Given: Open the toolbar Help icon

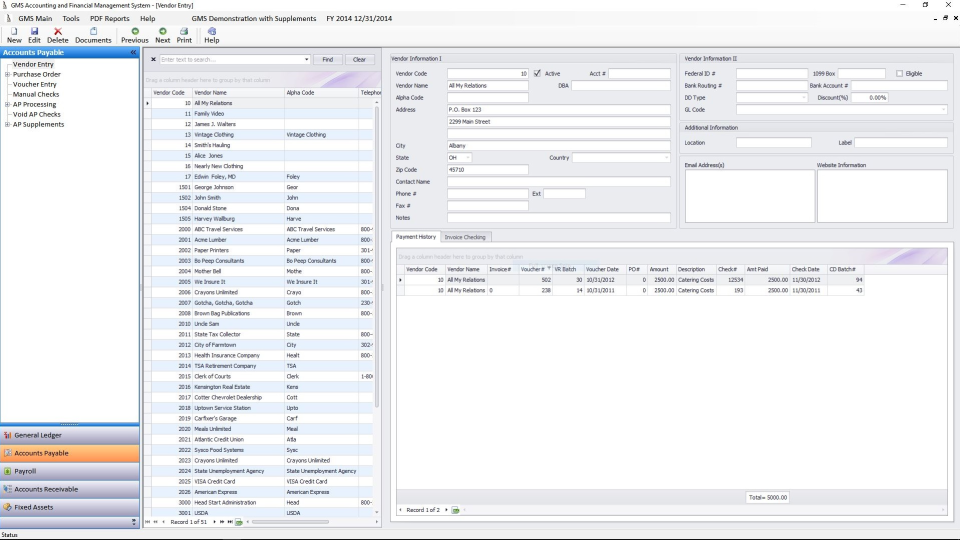Looking at the screenshot, I should click(x=211, y=35).
